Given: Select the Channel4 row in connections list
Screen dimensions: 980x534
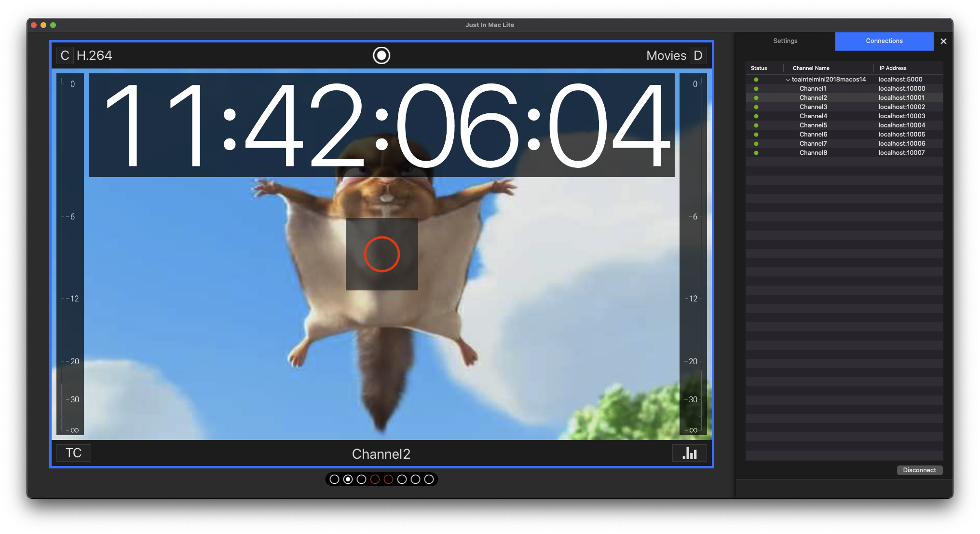Looking at the screenshot, I should click(844, 116).
